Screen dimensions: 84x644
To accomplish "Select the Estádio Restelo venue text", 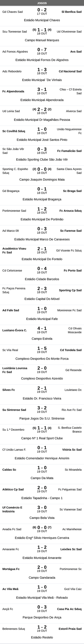I will (x=42, y=637).
